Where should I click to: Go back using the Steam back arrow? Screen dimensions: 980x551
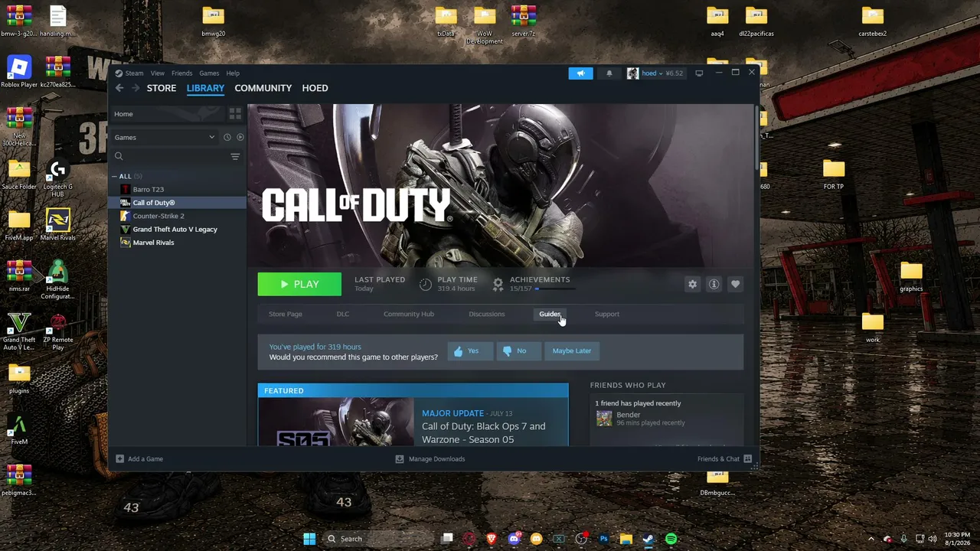(119, 88)
